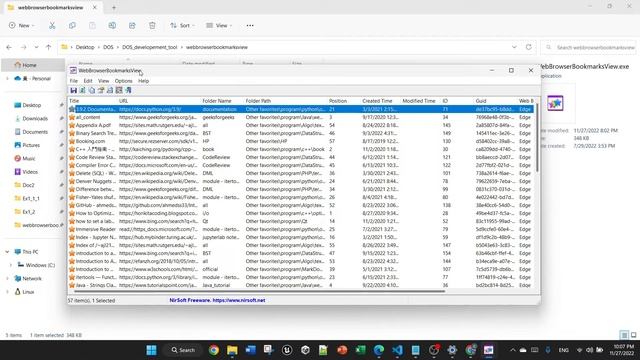Image resolution: width=640 pixels, height=360 pixels.
Task: Switch Explorer to large thumbnails view layout
Action: tap(633, 335)
